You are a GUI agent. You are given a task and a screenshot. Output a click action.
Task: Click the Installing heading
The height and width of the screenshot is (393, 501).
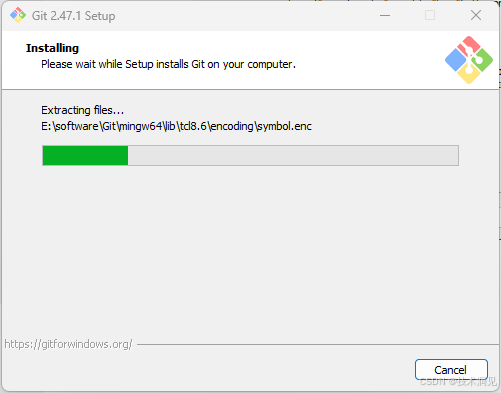pyautogui.click(x=52, y=48)
